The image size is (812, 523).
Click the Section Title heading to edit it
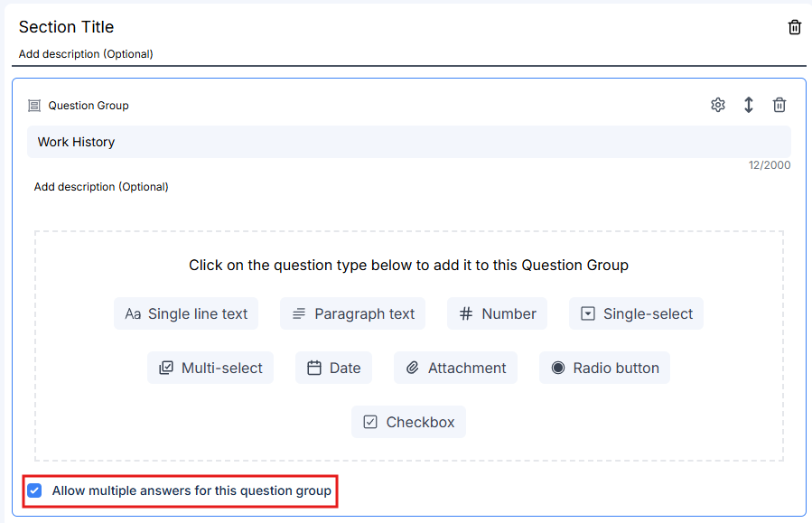coord(66,27)
